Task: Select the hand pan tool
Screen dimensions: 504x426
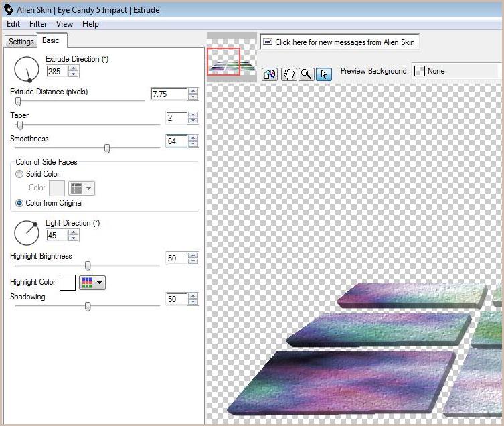Action: click(288, 74)
